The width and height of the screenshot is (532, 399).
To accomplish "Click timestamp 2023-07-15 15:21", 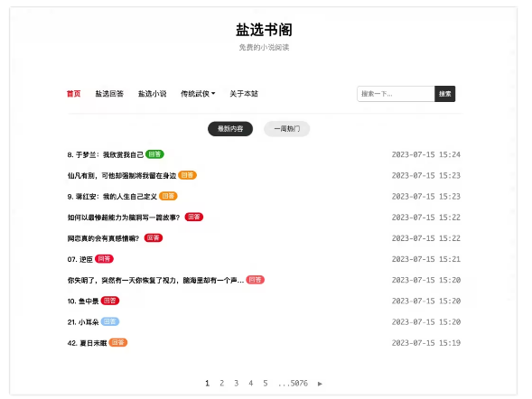I will point(426,259).
